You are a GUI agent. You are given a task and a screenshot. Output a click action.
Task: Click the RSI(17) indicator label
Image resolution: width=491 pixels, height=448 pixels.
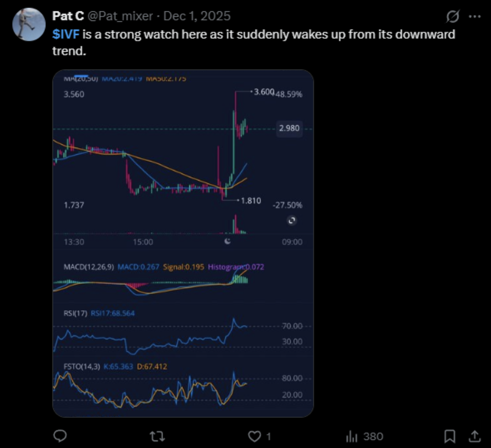pyautogui.click(x=75, y=313)
